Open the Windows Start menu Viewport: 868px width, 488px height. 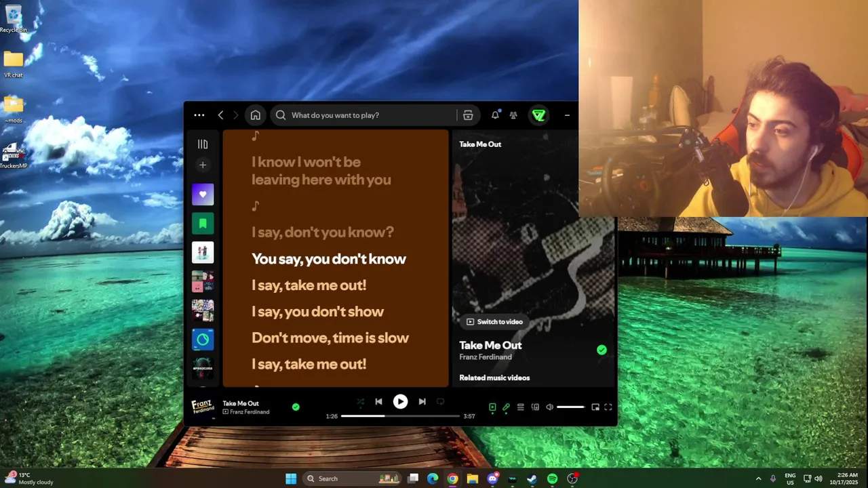tap(291, 479)
